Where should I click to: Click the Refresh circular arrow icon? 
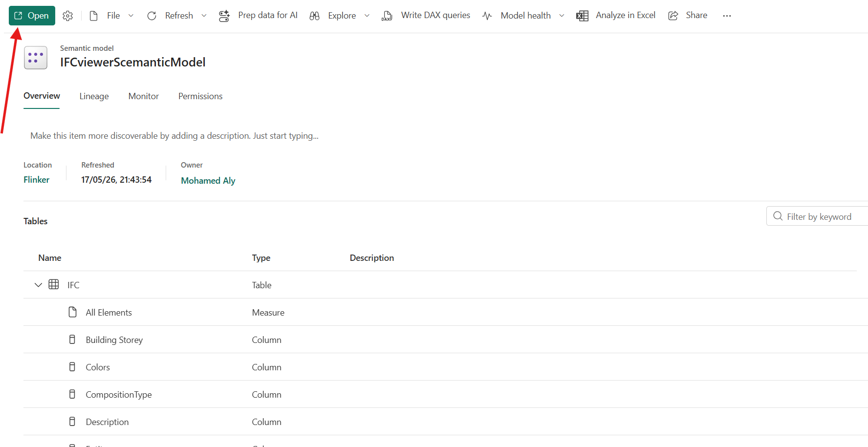152,16
